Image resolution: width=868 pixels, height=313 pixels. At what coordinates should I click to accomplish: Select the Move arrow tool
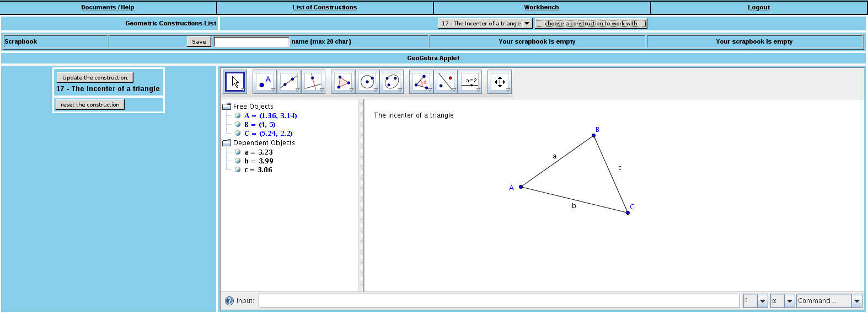click(x=235, y=82)
